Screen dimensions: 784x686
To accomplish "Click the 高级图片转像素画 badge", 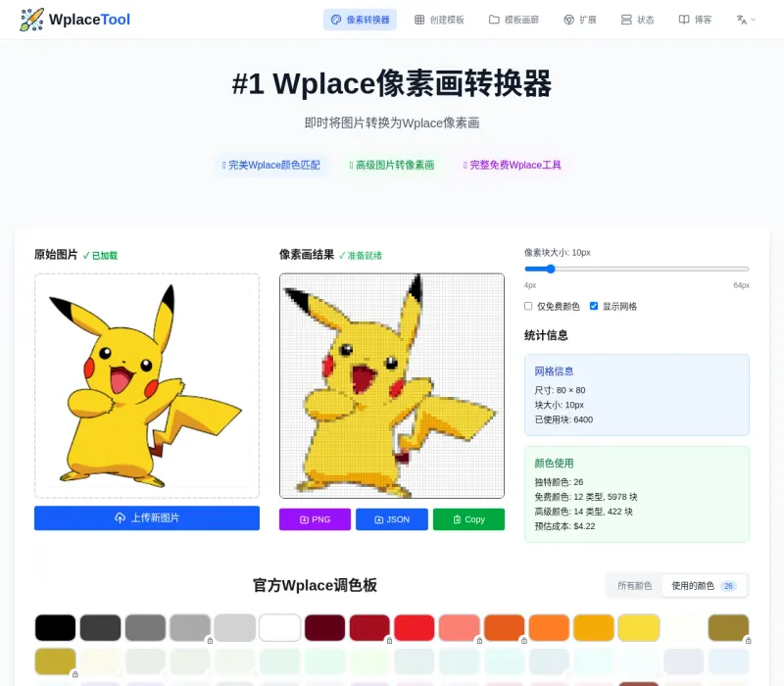I will coord(391,165).
